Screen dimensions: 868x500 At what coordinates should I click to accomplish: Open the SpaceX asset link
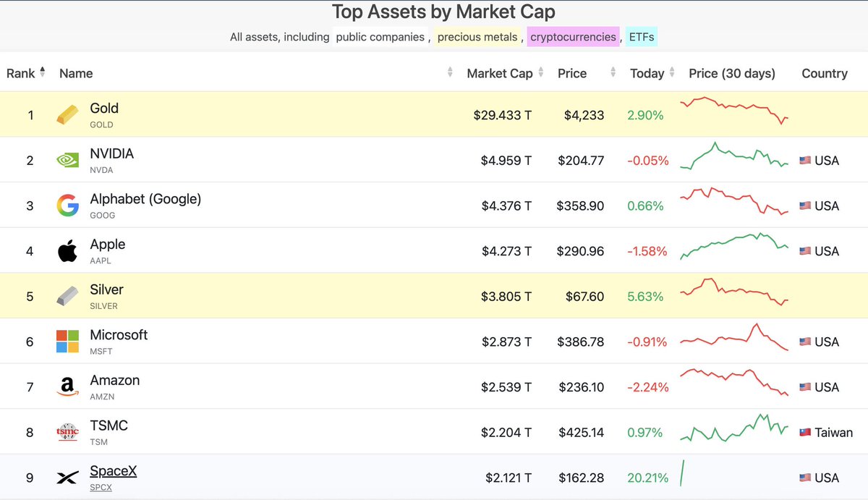(113, 471)
